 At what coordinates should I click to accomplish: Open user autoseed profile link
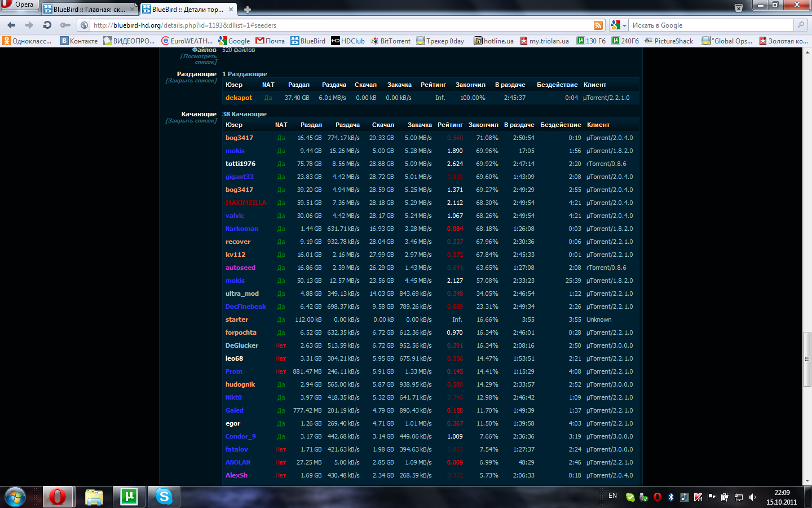pos(240,268)
